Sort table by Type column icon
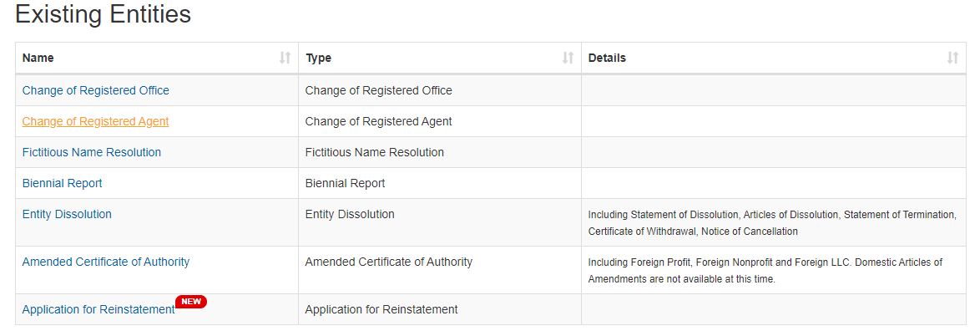The width and height of the screenshot is (980, 331). [x=568, y=59]
